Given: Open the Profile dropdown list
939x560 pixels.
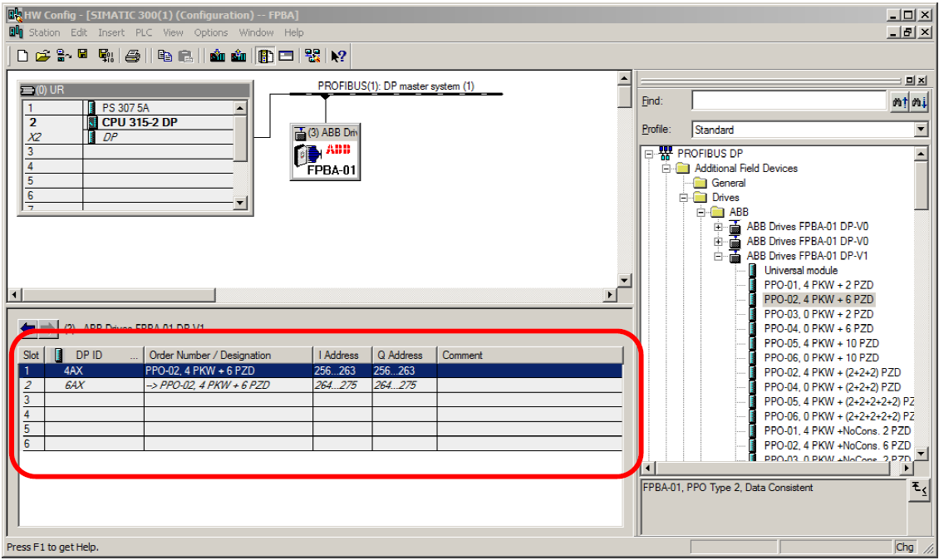Looking at the screenshot, I should pyautogui.click(x=920, y=130).
